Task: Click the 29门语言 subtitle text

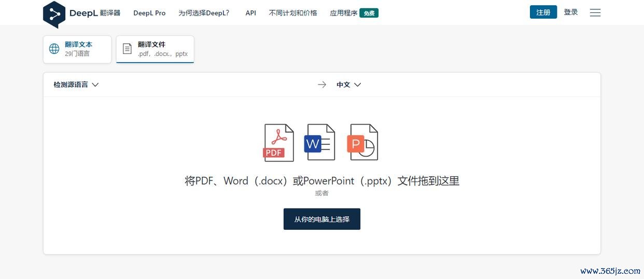Action: [x=77, y=53]
